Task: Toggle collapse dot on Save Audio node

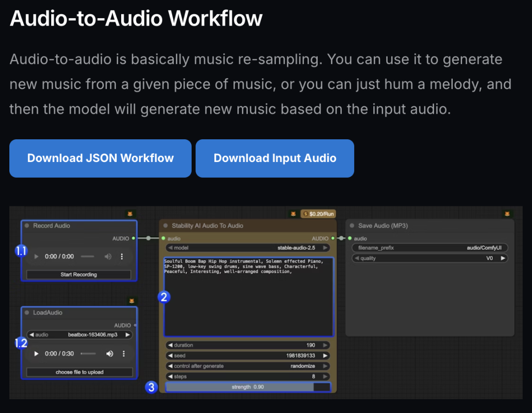Action: pos(352,225)
